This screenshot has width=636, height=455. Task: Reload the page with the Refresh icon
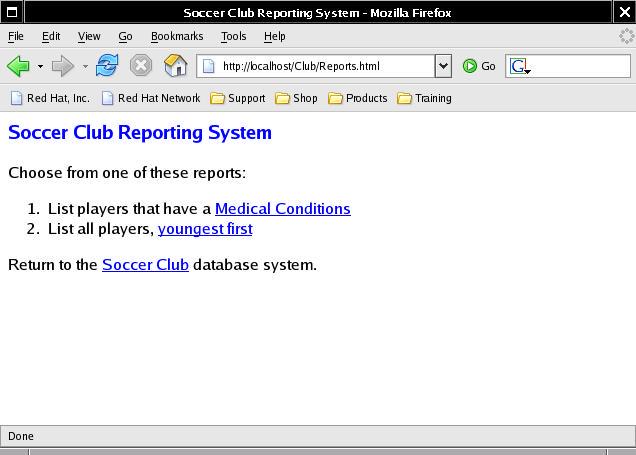click(107, 66)
